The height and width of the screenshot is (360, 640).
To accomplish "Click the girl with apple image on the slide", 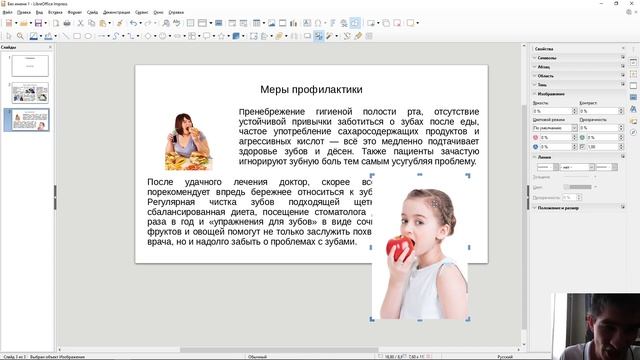I will (420, 247).
